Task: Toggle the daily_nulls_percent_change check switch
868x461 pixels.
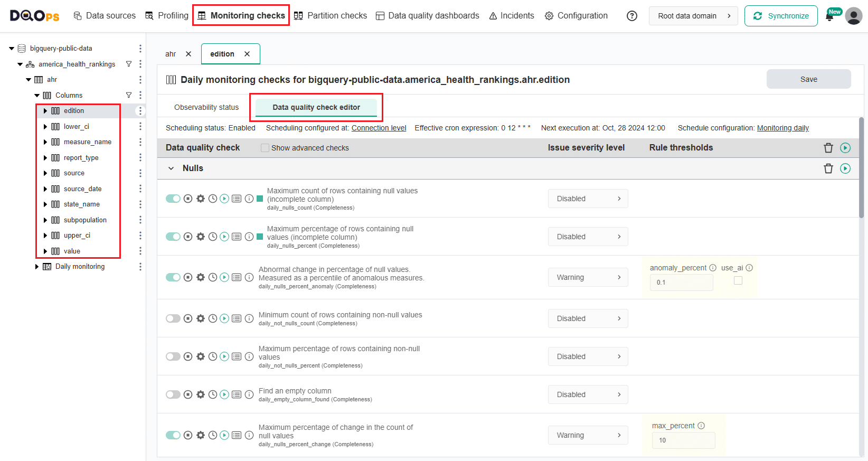Action: tap(173, 435)
